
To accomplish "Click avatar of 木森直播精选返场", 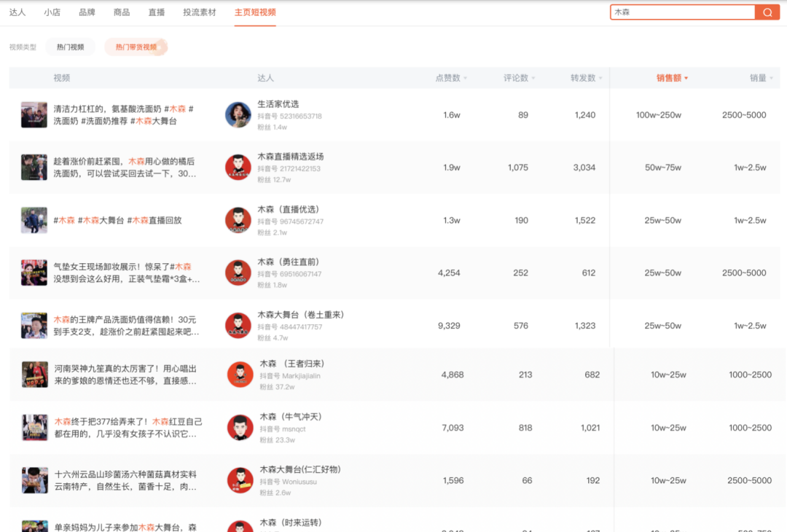I will (x=238, y=167).
